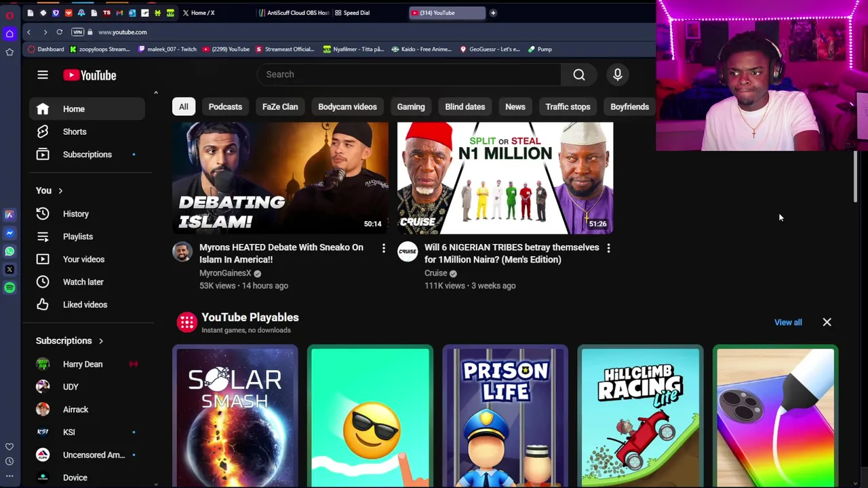
Task: Open Aria AI in the Opera sidebar
Action: (x=9, y=215)
